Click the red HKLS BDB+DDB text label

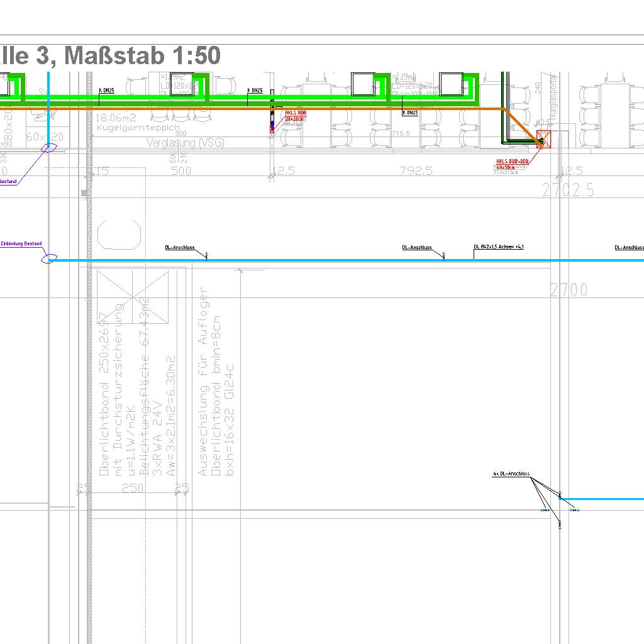510,162
